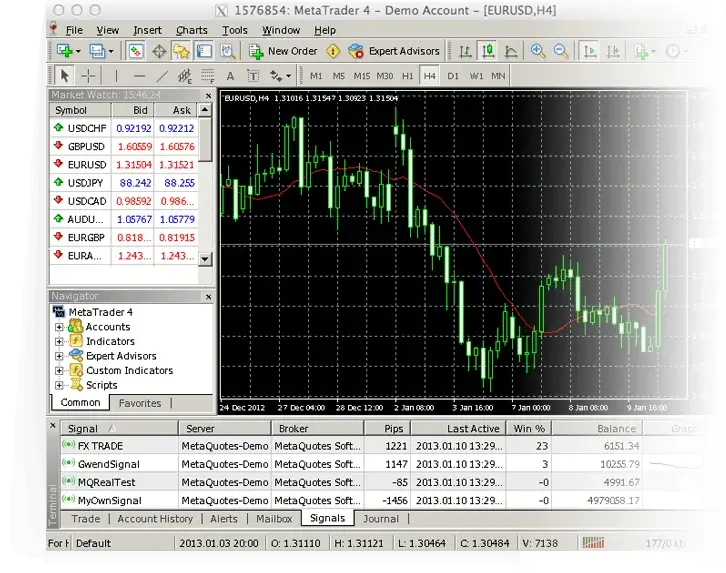
Task: Click the zoom in chart icon
Action: 538,51
